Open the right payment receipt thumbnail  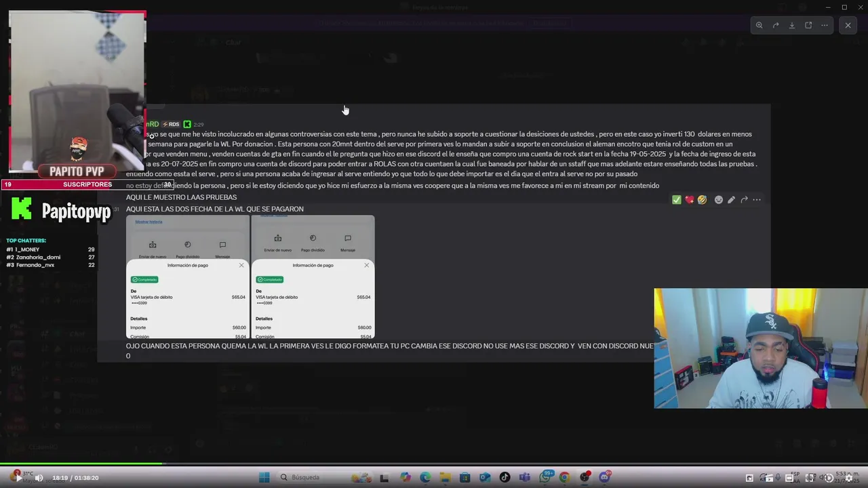(x=313, y=277)
